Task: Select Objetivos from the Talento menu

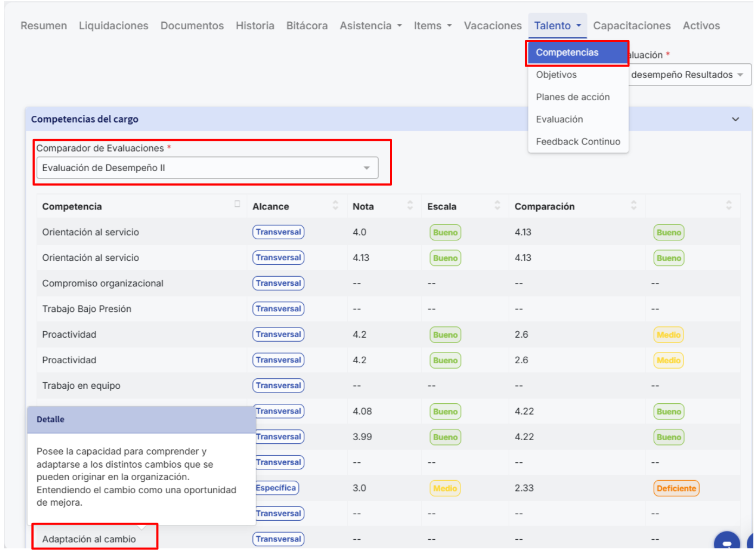Action: (556, 75)
